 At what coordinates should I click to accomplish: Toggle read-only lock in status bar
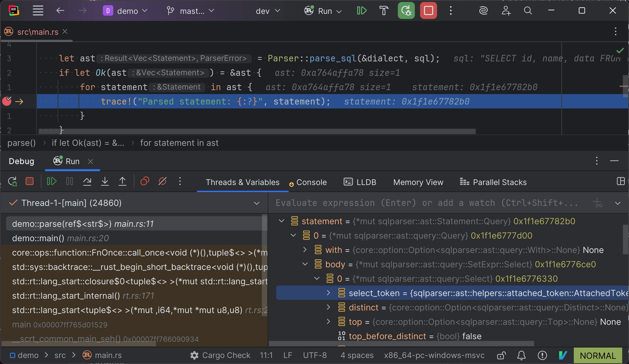(x=501, y=355)
